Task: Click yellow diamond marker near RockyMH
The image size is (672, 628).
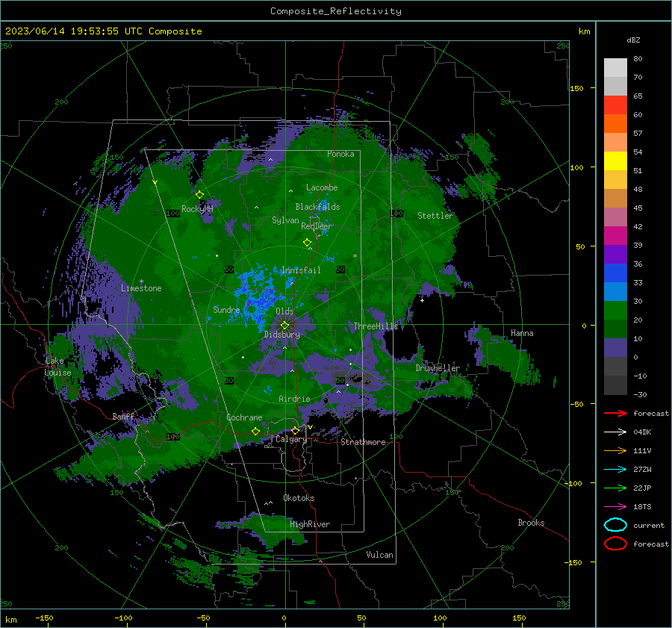Action: click(199, 195)
